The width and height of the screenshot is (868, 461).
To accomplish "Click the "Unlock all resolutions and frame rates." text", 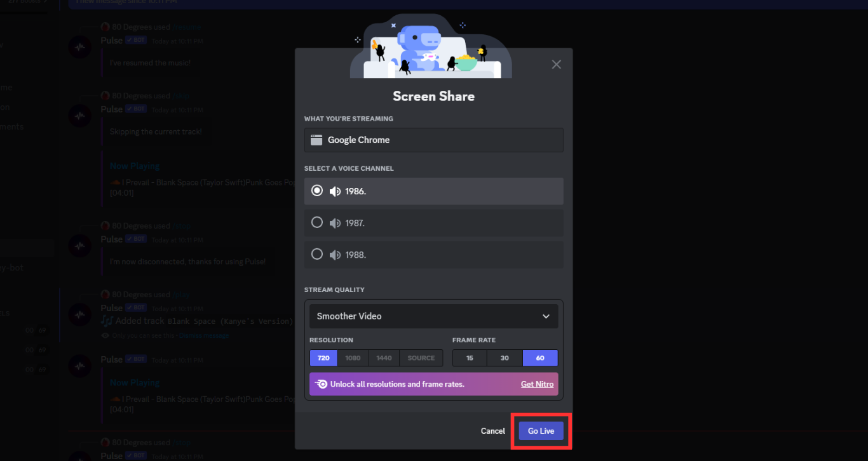I will (397, 384).
